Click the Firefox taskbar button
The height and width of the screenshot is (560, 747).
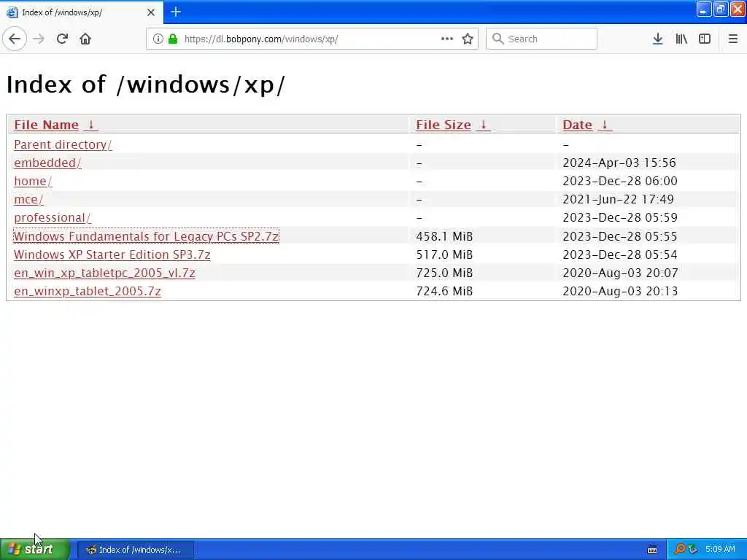[x=135, y=550]
